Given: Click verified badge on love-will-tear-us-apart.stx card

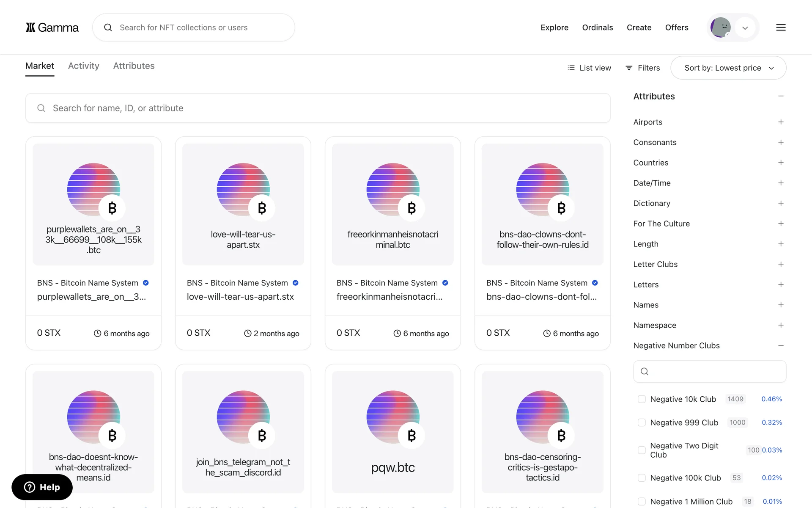Looking at the screenshot, I should (296, 283).
